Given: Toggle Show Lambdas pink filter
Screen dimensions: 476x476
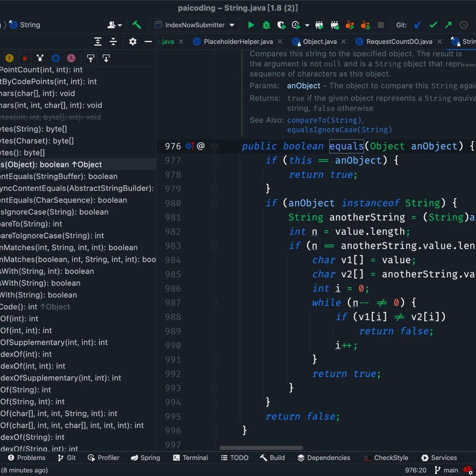Looking at the screenshot, I should (71, 58).
